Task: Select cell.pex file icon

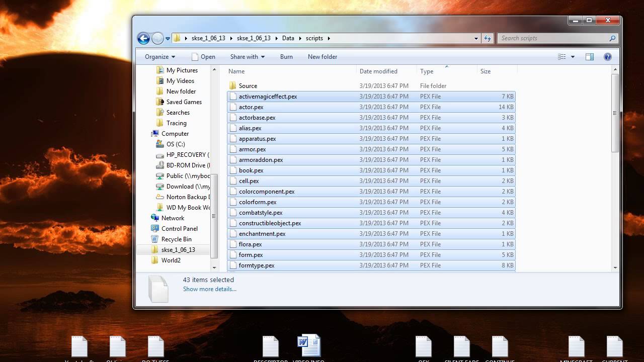Action: click(x=232, y=181)
